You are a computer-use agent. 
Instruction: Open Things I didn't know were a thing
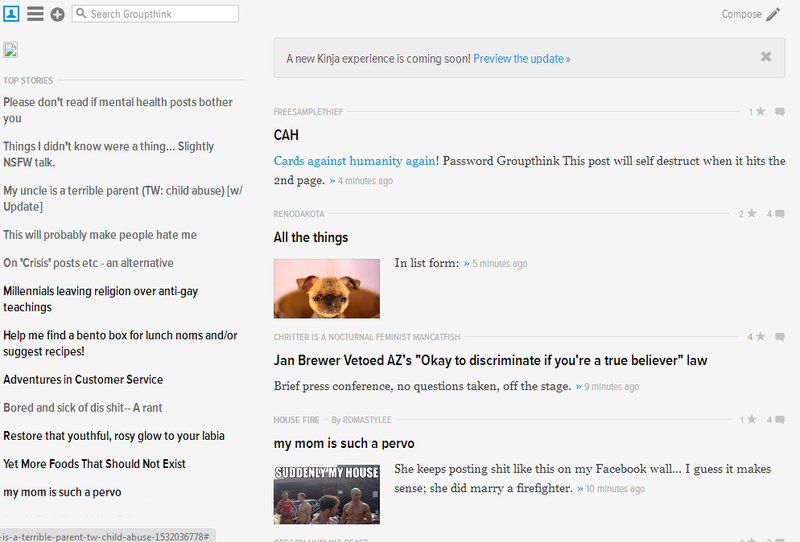coord(108,154)
